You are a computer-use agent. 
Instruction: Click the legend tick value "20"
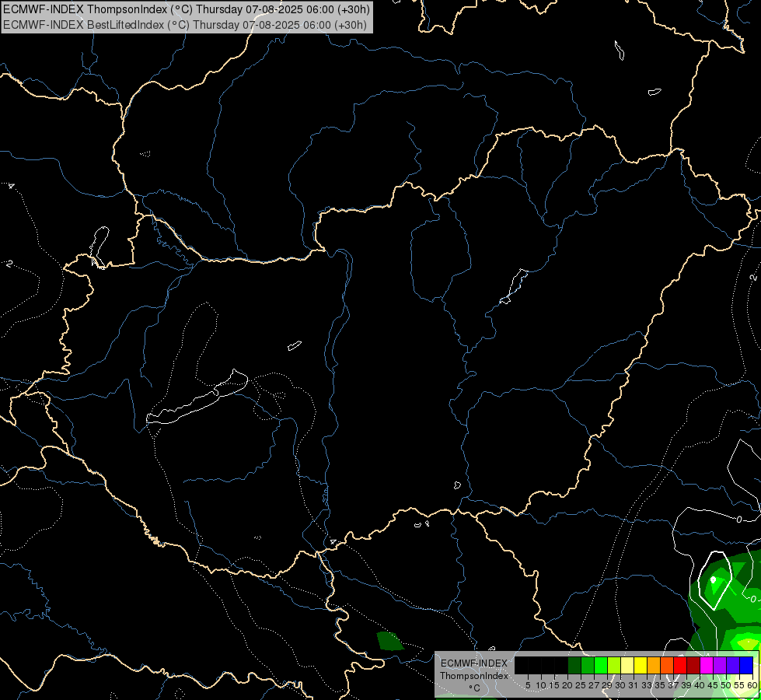coord(567,685)
